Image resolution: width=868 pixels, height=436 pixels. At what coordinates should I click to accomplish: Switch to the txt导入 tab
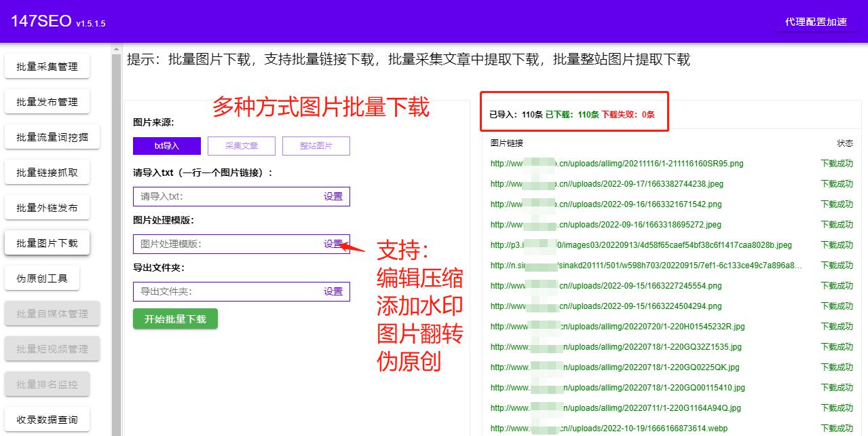pyautogui.click(x=166, y=145)
